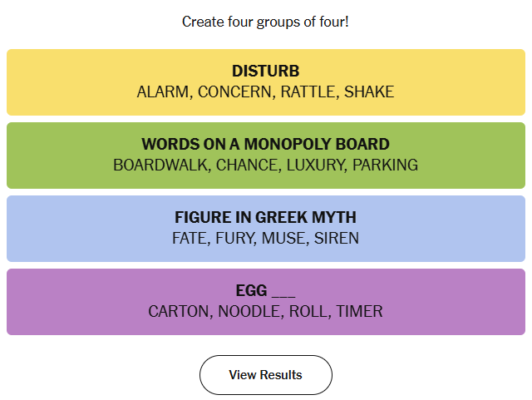Click the word FATE in blue group
The image size is (532, 400).
[190, 239]
